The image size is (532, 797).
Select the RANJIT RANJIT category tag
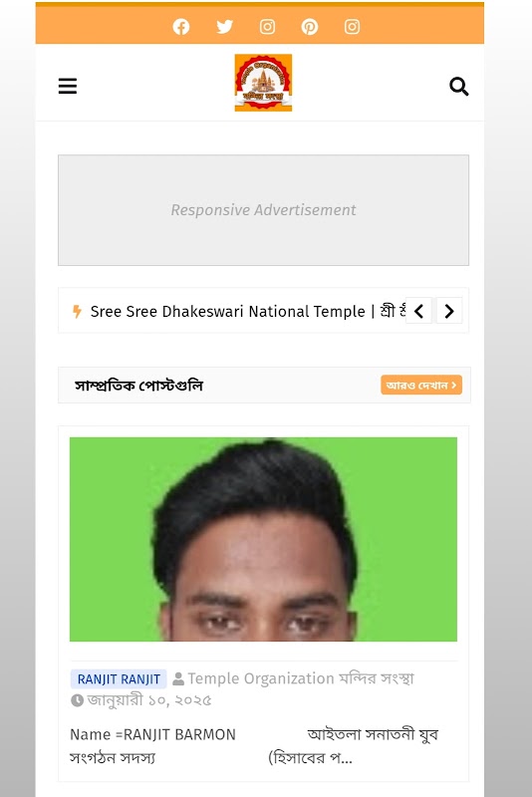[119, 679]
